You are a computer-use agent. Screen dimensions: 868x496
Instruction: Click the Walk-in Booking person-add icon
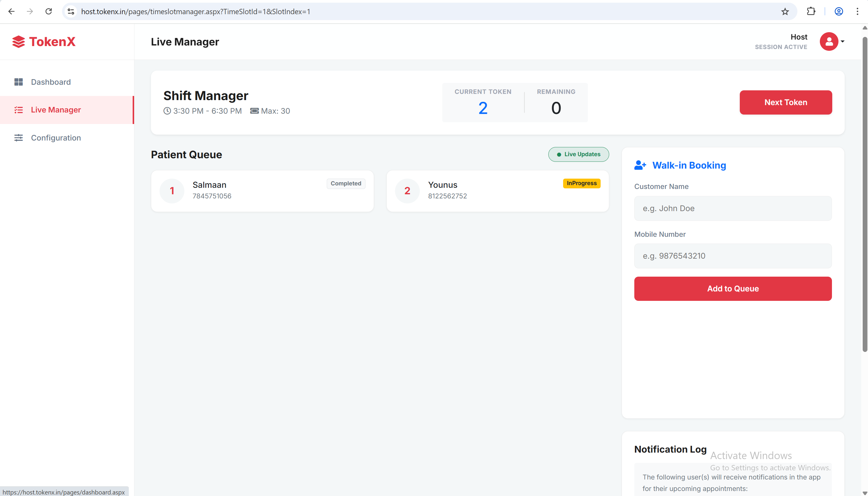(640, 165)
